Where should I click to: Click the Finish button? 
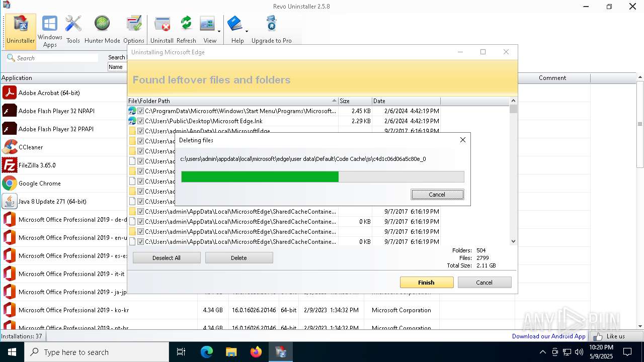tap(427, 283)
